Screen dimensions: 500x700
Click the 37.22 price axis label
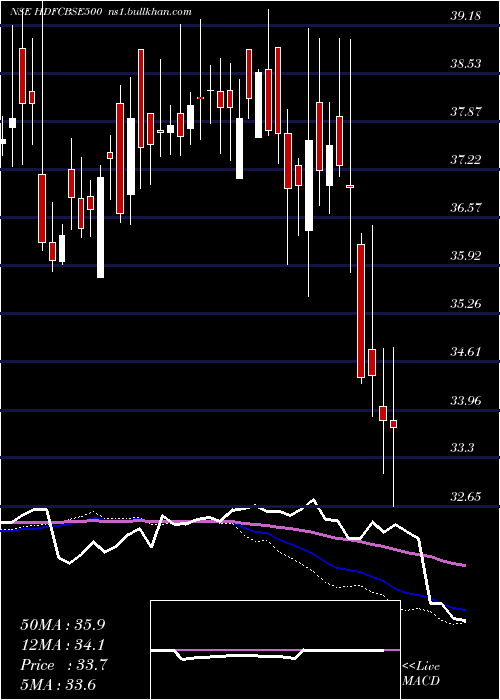coord(465,159)
